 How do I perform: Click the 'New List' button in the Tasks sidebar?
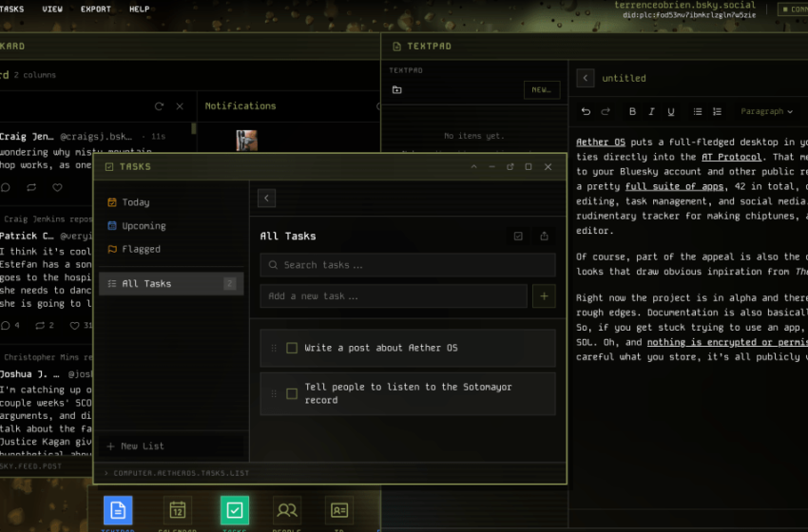tap(136, 446)
